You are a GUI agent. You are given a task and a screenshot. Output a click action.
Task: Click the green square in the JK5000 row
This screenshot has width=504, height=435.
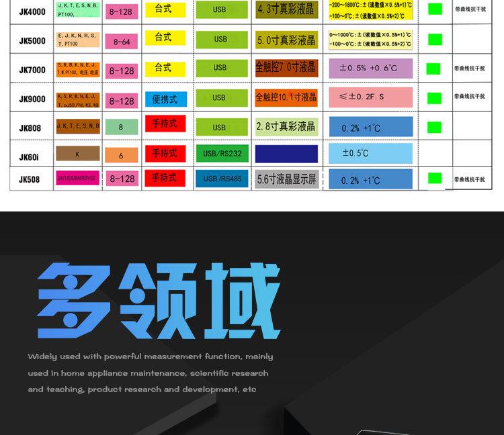[x=435, y=40]
